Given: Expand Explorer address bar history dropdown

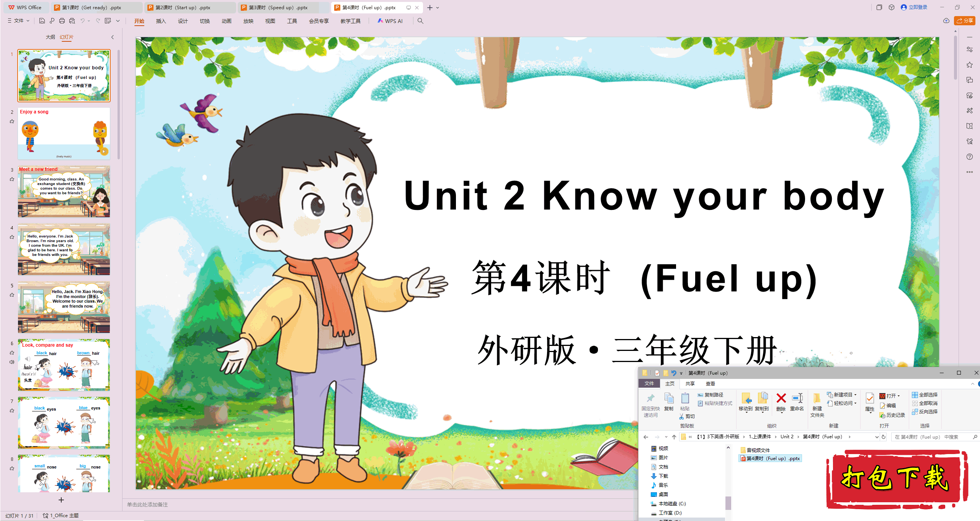Looking at the screenshot, I should coord(877,437).
